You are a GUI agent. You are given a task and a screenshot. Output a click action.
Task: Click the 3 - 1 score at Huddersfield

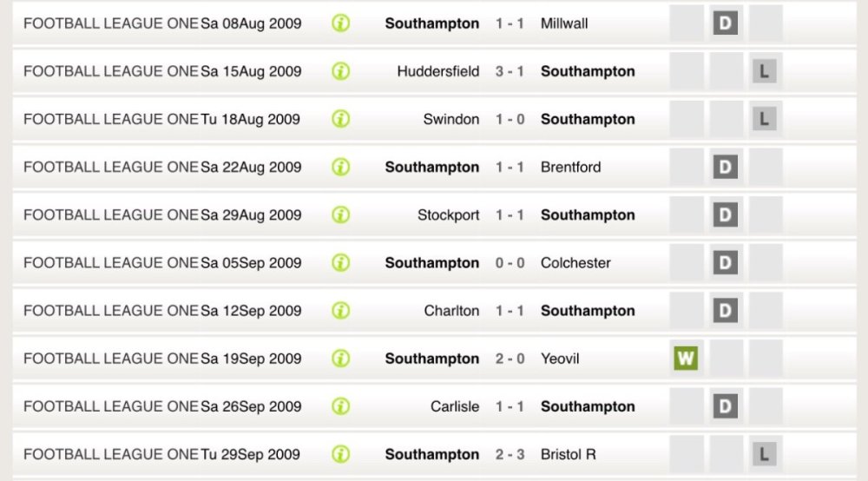click(510, 71)
